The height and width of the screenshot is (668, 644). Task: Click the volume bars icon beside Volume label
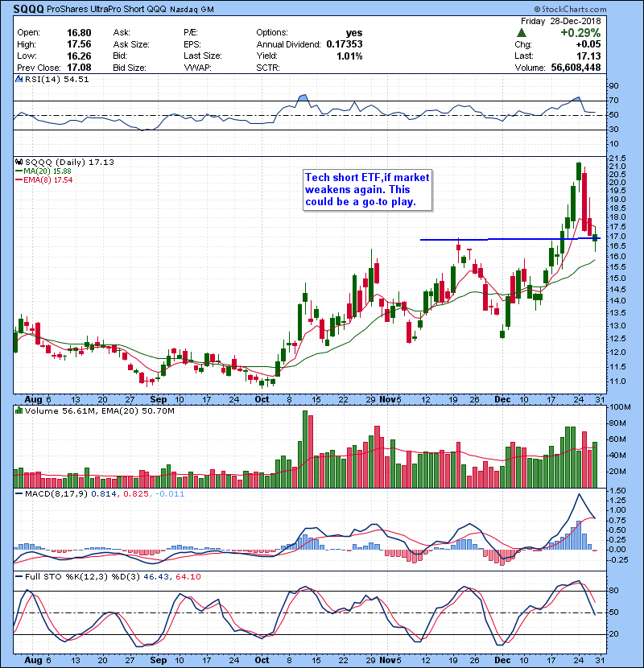click(x=19, y=411)
